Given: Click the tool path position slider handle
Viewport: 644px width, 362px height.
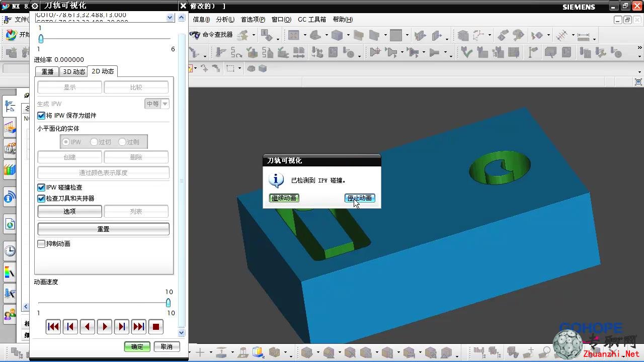Looking at the screenshot, I should click(x=41, y=39).
